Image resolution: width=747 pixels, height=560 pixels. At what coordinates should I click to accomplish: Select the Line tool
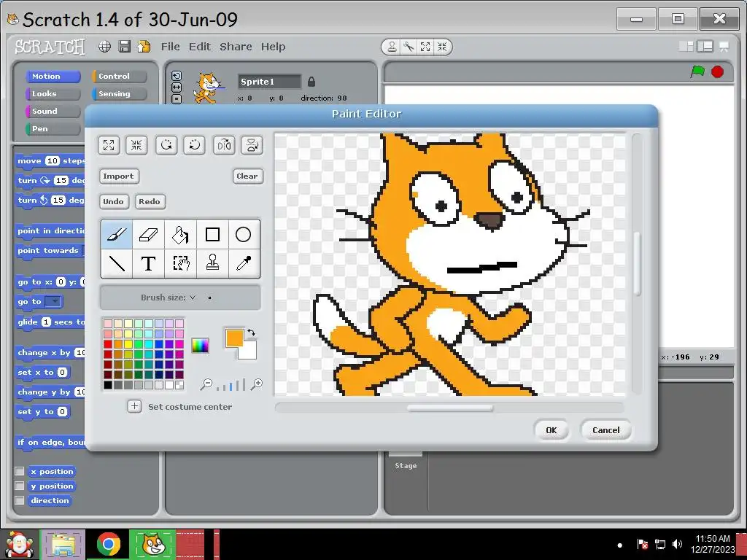pos(117,263)
